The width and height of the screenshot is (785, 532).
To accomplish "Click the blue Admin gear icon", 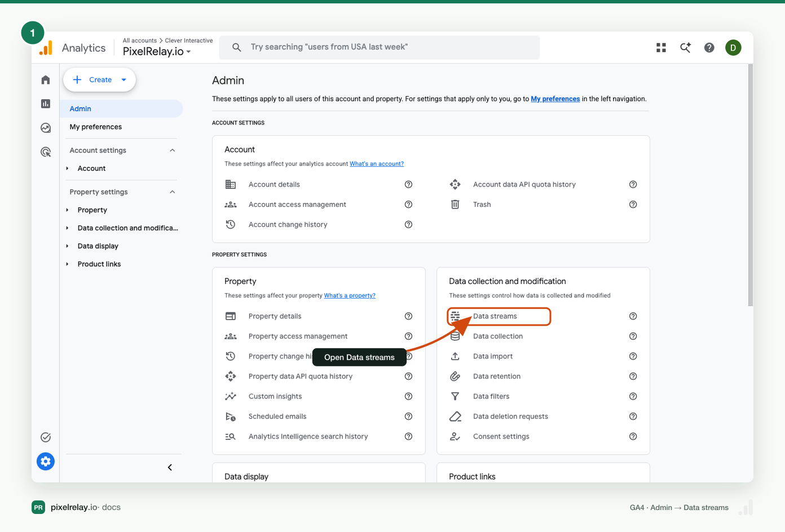I will tap(46, 462).
